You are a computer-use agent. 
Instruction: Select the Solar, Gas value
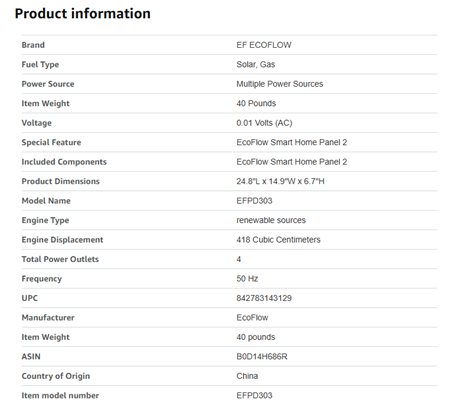click(x=256, y=64)
